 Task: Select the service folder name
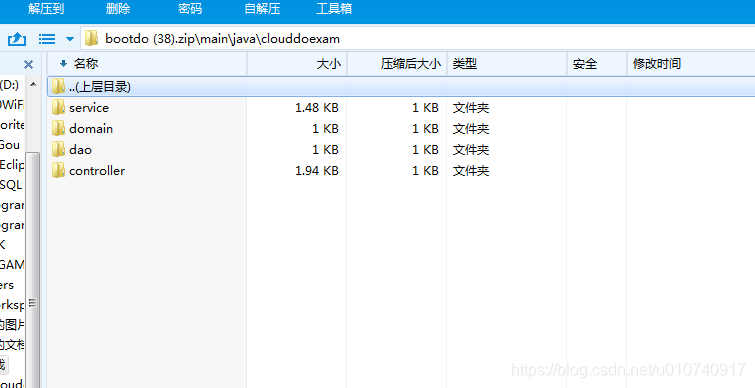tap(89, 108)
